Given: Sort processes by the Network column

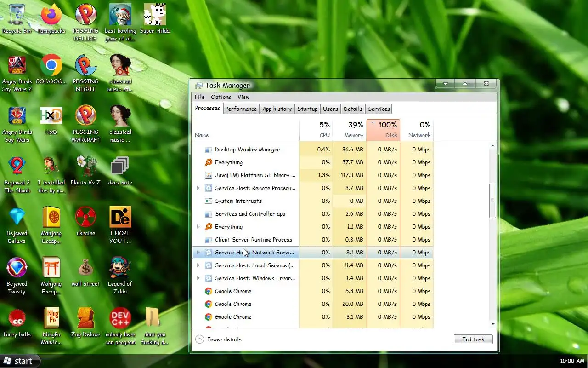Looking at the screenshot, I should pyautogui.click(x=417, y=129).
